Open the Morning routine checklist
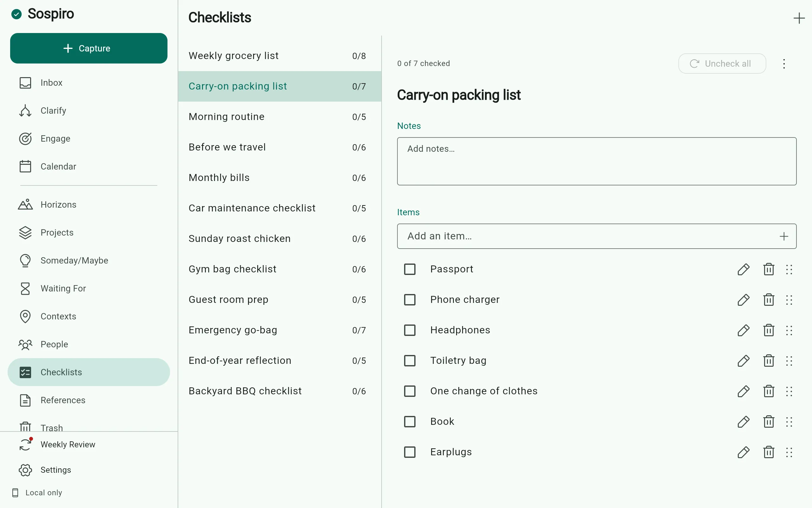 click(x=279, y=117)
